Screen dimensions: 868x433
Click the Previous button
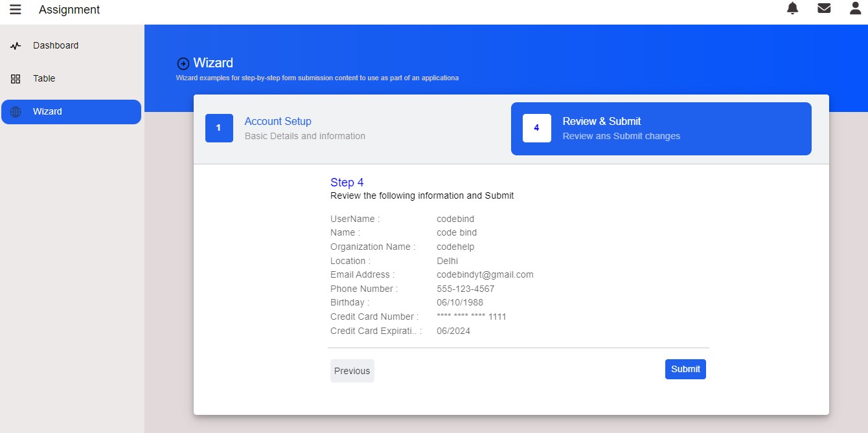(x=352, y=371)
